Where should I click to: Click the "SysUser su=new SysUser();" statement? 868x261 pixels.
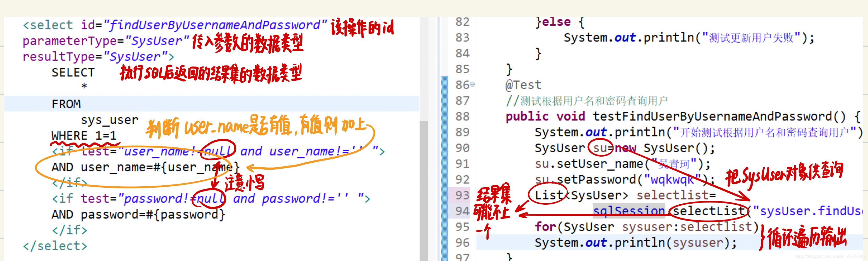click(x=625, y=148)
